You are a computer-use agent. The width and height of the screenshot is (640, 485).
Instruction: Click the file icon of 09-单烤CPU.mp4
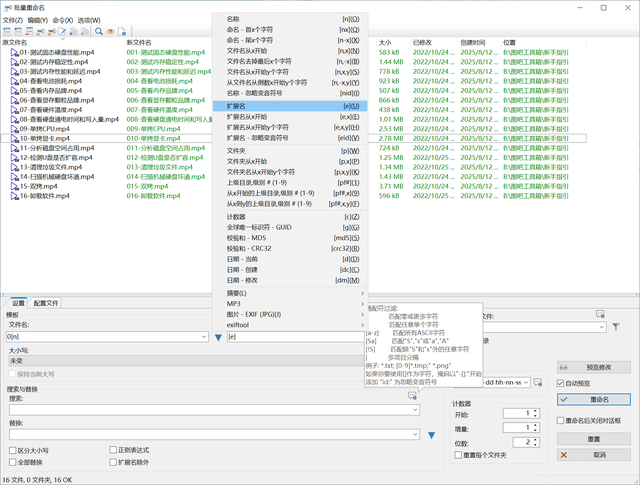click(x=14, y=129)
